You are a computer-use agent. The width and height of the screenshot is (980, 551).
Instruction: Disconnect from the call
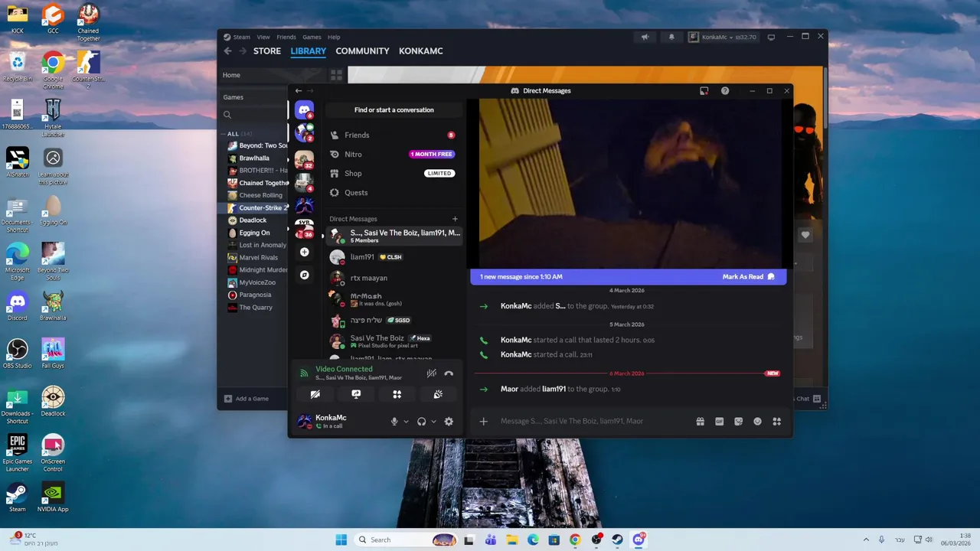click(x=449, y=373)
